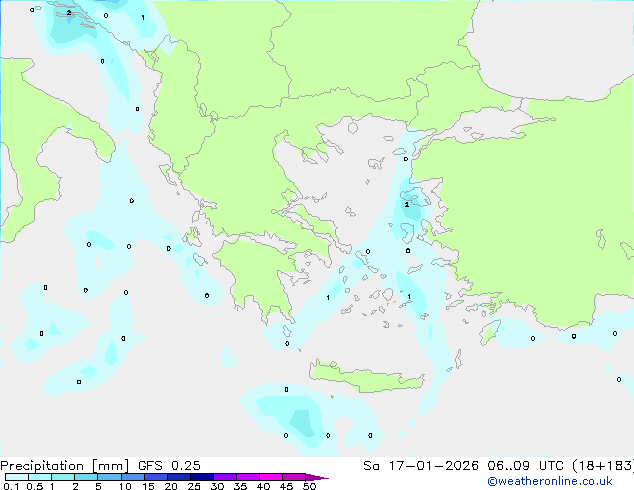The width and height of the screenshot is (634, 490).
Task: Choose the 20–25 mm dark blue swatch
Action: 178,477
